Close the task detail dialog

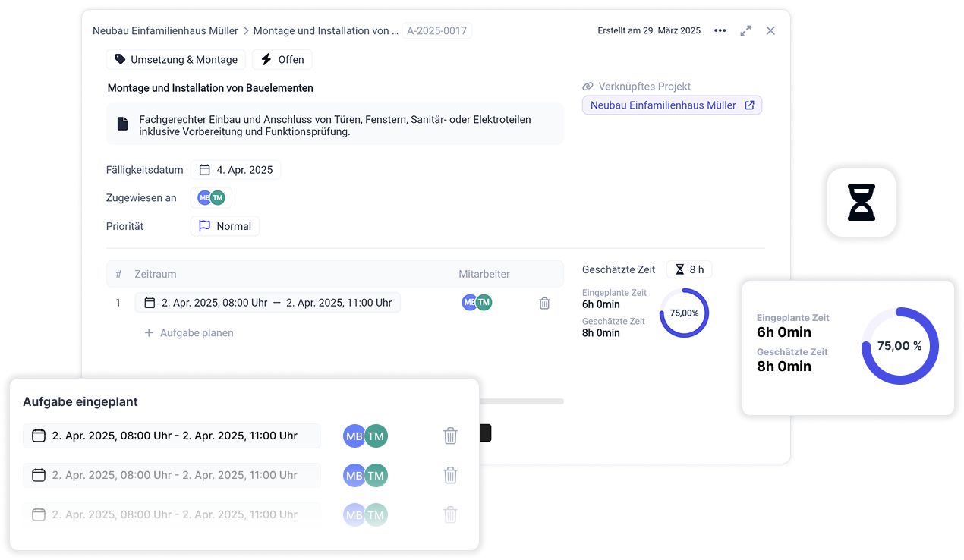point(770,31)
